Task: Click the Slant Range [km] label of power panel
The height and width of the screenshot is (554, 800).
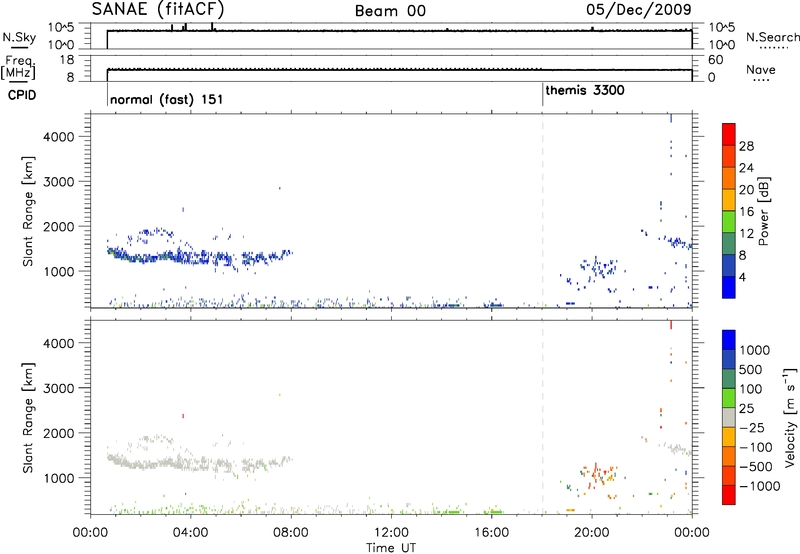Action: pyautogui.click(x=28, y=211)
